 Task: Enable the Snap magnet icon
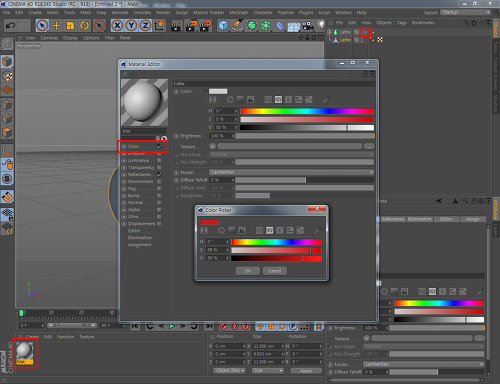coord(7,197)
